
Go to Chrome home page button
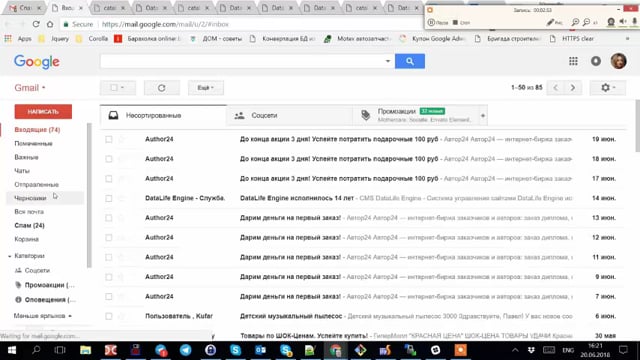(50, 24)
